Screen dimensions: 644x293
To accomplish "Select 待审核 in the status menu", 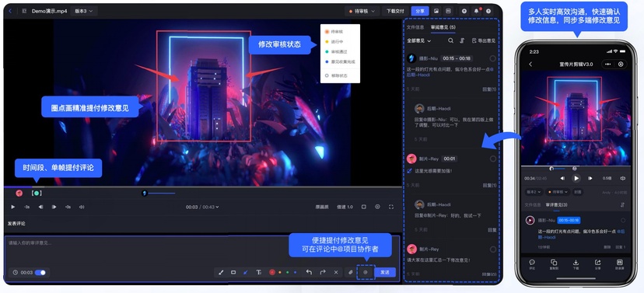I will [x=340, y=32].
